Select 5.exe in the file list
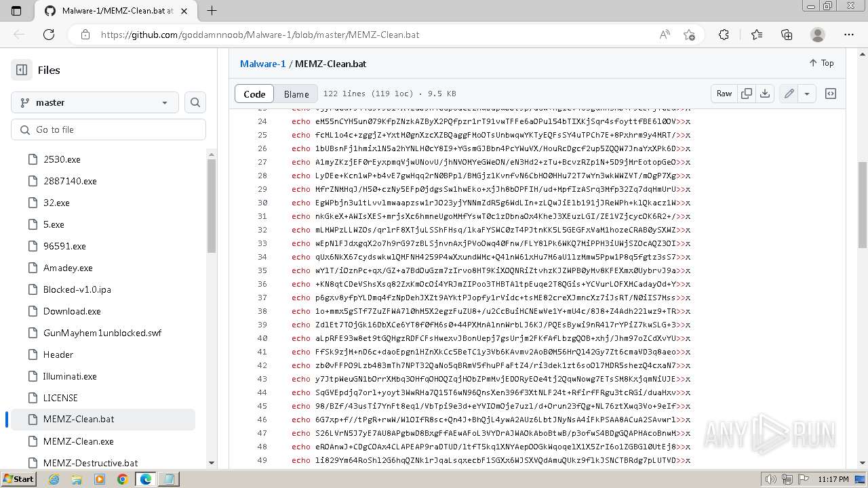 54,224
